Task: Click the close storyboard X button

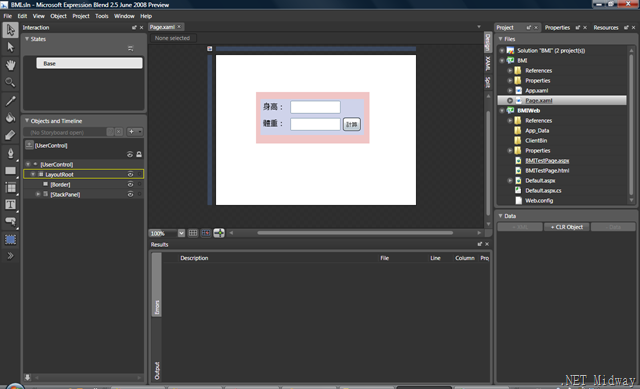Action: 118,132
